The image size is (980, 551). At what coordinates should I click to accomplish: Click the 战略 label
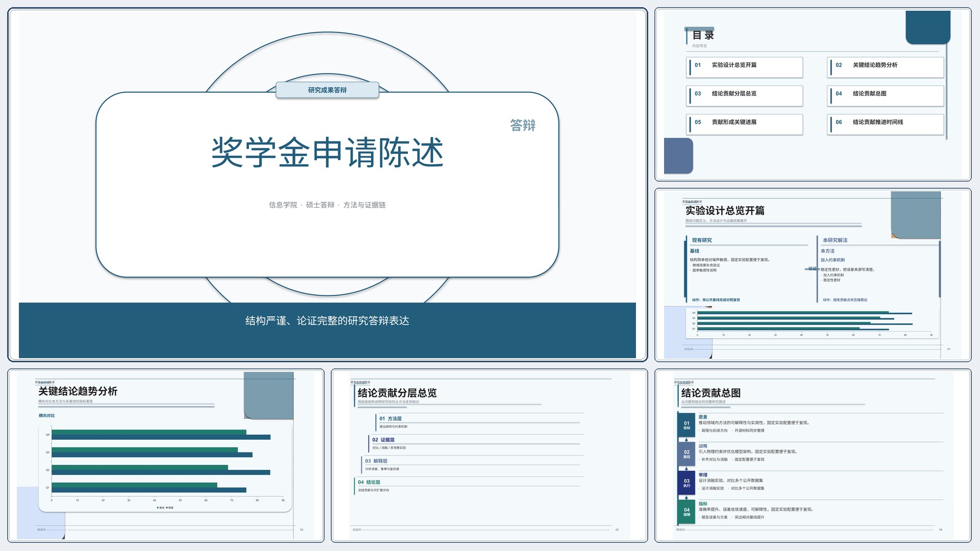703,446
